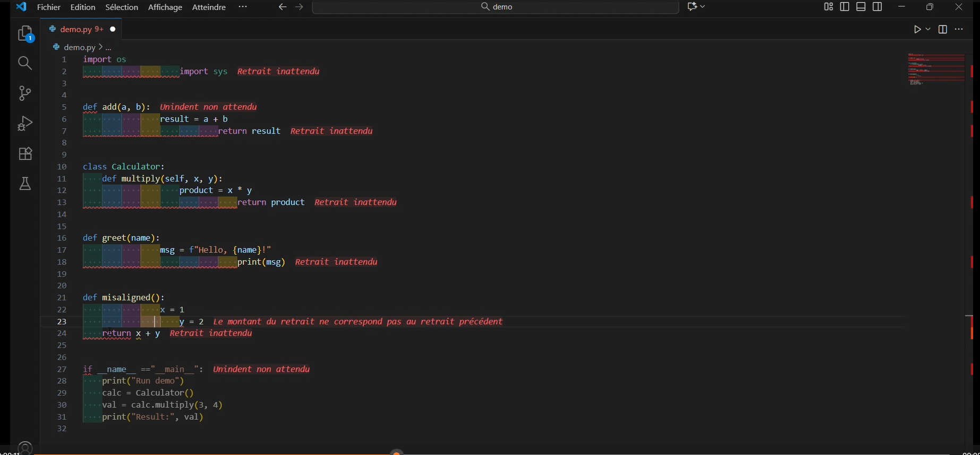Open the Source Control view
Image resolution: width=980 pixels, height=455 pixels.
tap(25, 93)
